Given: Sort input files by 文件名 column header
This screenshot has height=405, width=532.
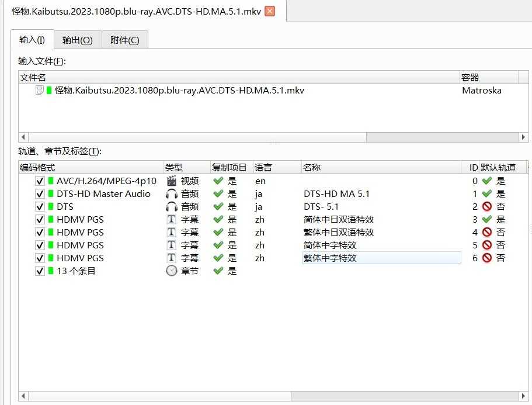Looking at the screenshot, I should (x=239, y=77).
